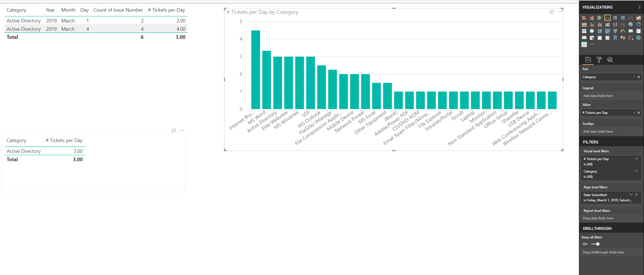The height and width of the screenshot is (275, 644).
Task: Pick the Card visual with 123
Action: pos(631,31)
